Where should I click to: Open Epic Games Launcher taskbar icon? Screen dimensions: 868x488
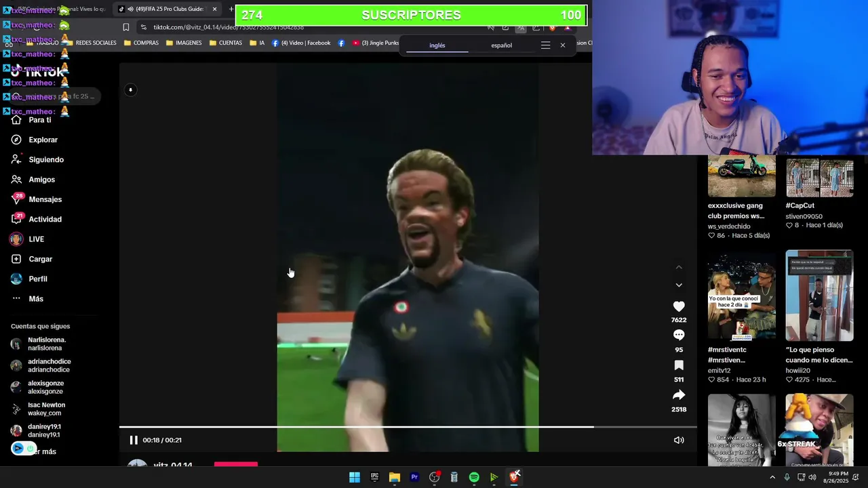pyautogui.click(x=374, y=477)
